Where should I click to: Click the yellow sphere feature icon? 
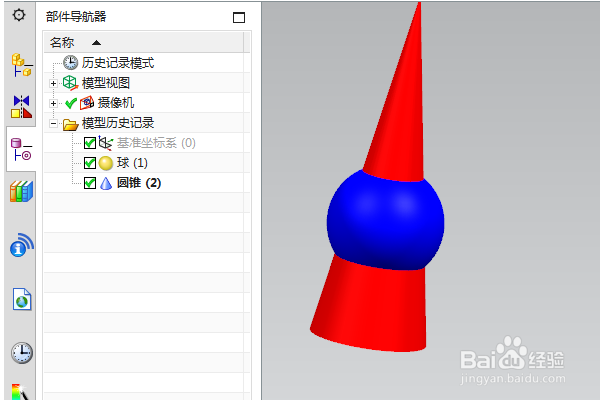tap(106, 163)
